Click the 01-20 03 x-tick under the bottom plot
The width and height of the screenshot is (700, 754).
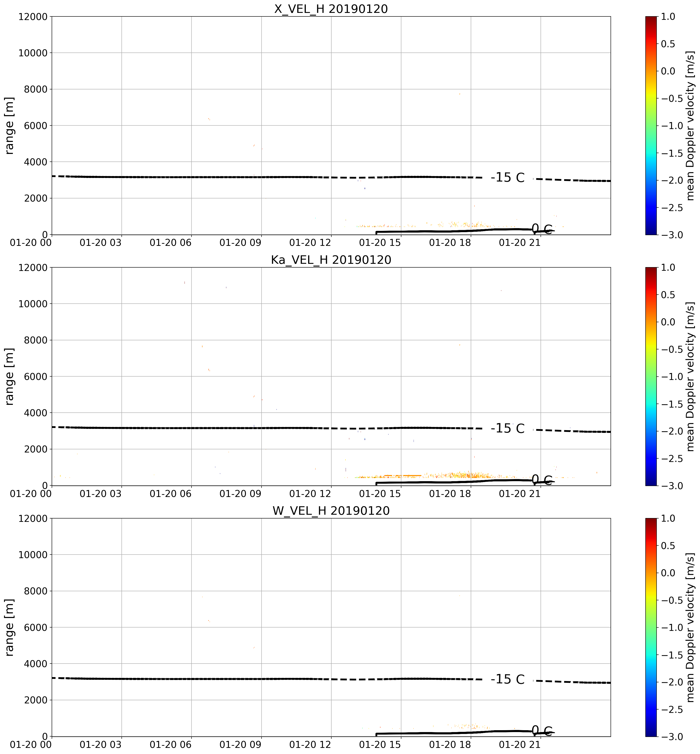101,745
